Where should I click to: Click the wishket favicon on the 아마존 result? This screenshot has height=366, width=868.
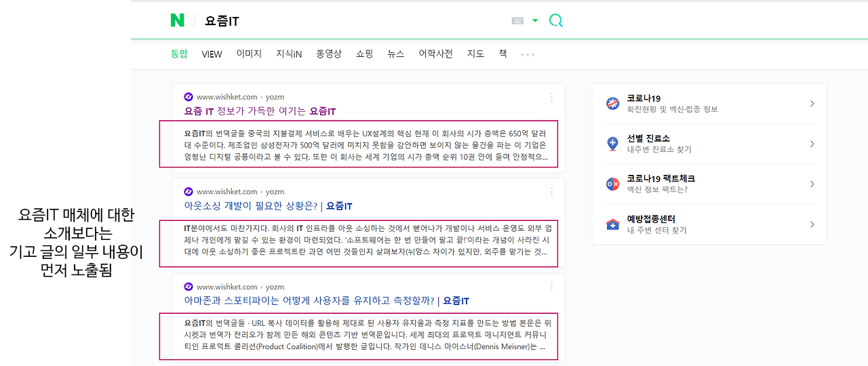point(189,287)
